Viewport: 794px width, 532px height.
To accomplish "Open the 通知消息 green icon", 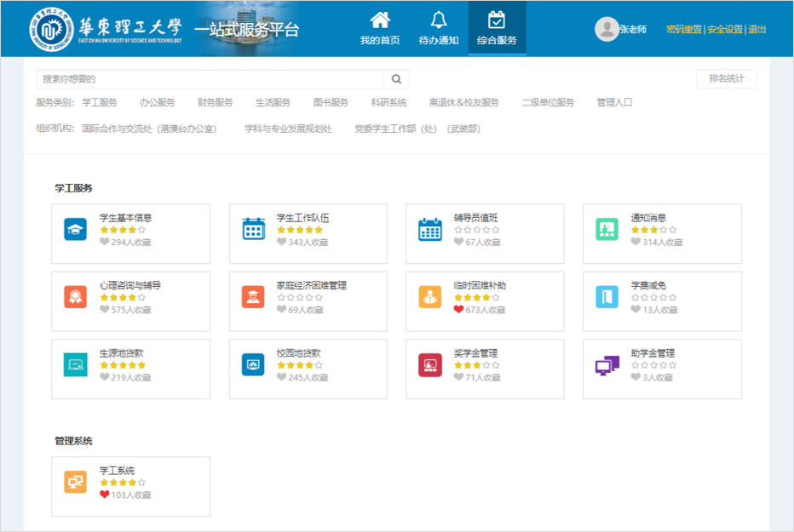I will click(607, 229).
